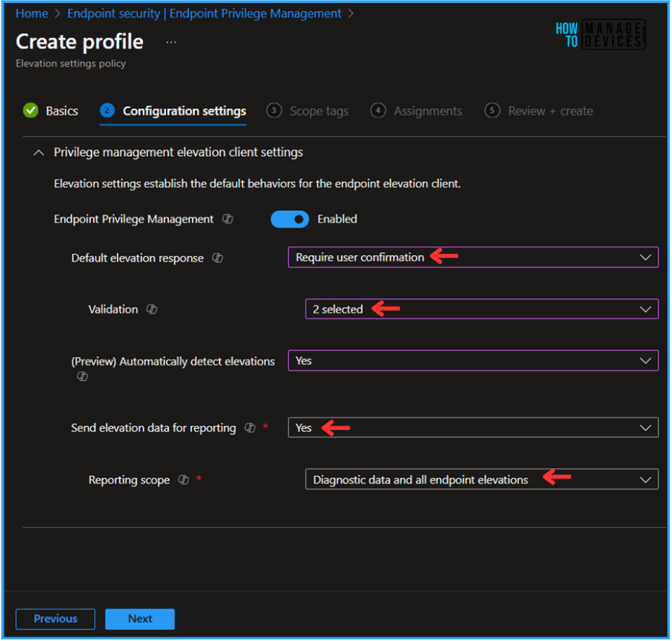672x641 pixels.
Task: Click info icon beside Send elevation data for reporting
Action: [251, 428]
